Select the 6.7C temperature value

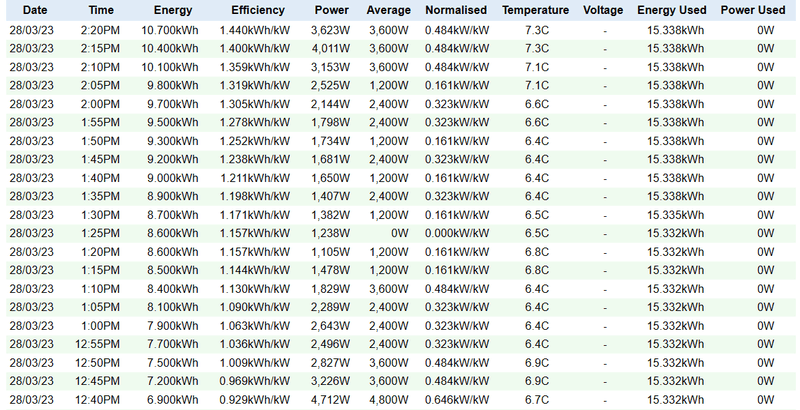pyautogui.click(x=537, y=400)
